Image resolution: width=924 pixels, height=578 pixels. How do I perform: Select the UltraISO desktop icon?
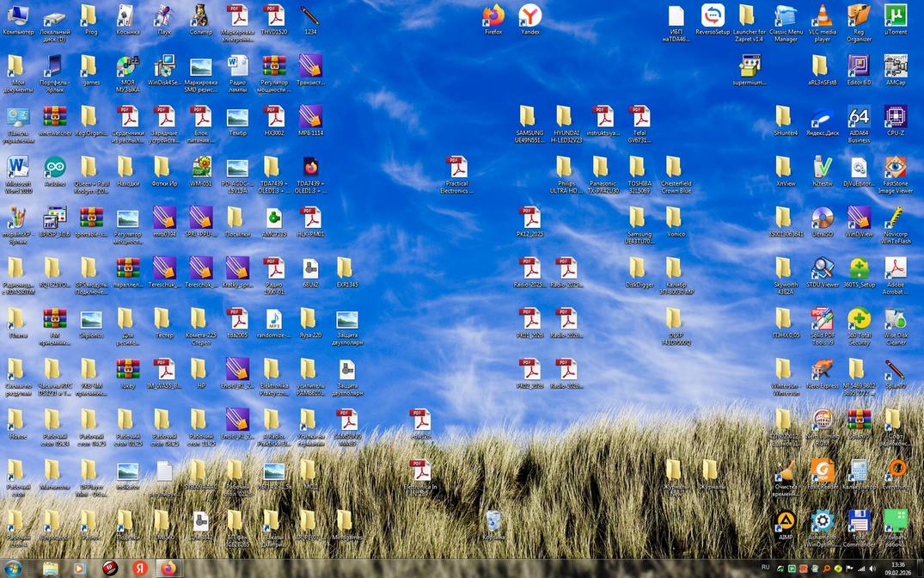(822, 218)
